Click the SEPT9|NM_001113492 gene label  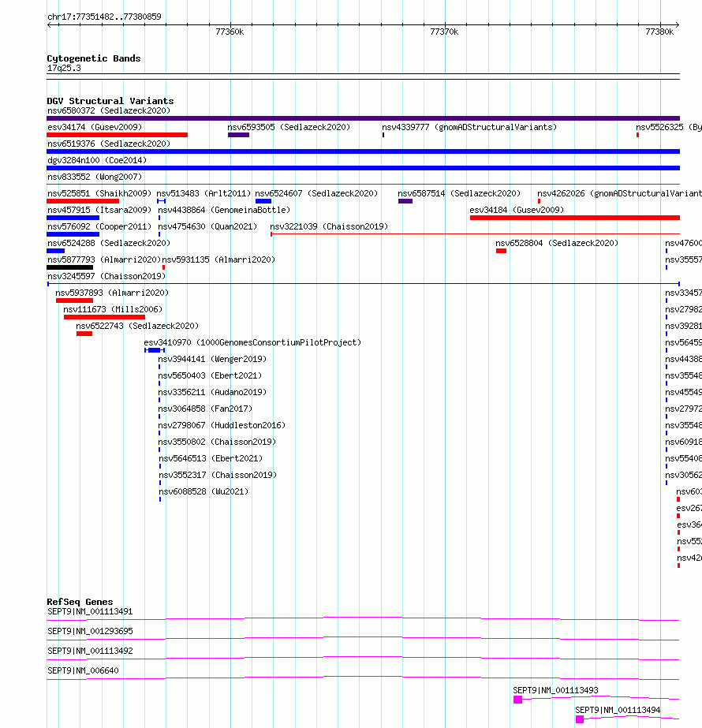click(x=90, y=651)
